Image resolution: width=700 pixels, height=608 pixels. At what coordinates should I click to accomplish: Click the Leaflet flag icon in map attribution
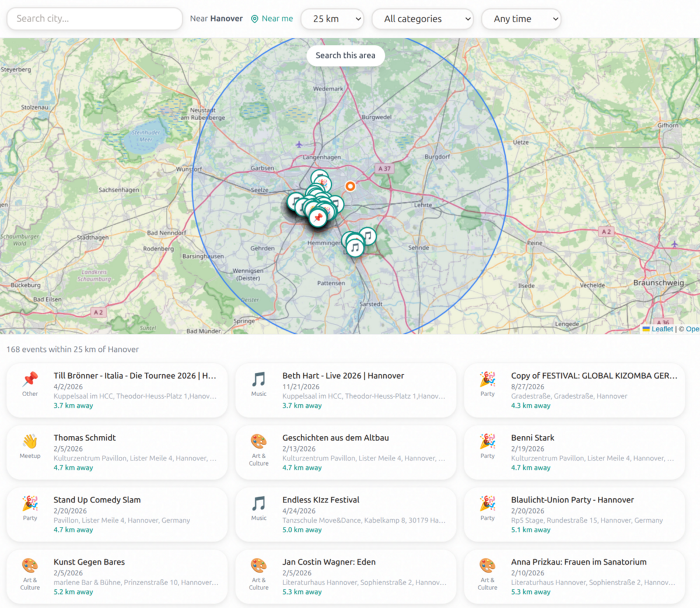click(645, 329)
